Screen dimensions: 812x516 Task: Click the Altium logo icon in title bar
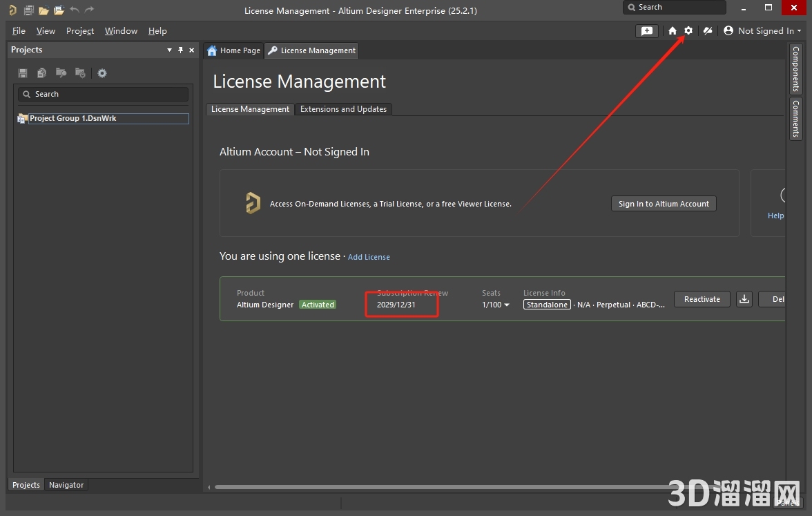click(12, 10)
